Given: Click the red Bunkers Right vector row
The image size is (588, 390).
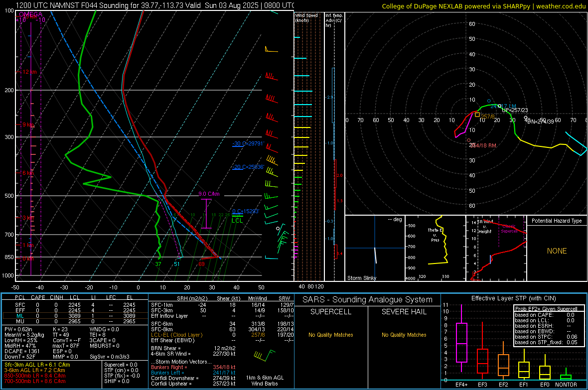Looking at the screenshot, I should click(193, 368).
